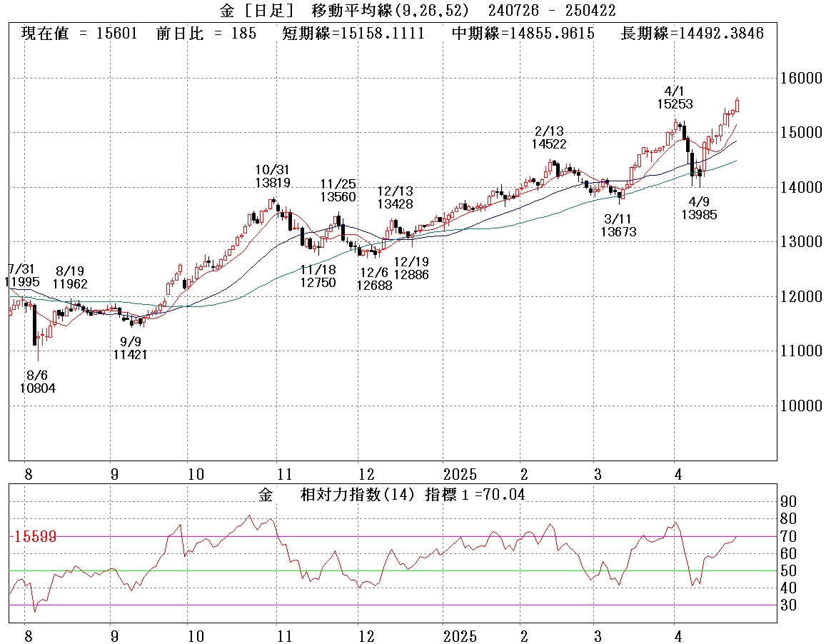Select the 8/6 low annotation 10804
The width and height of the screenshot is (836, 644).
38,388
